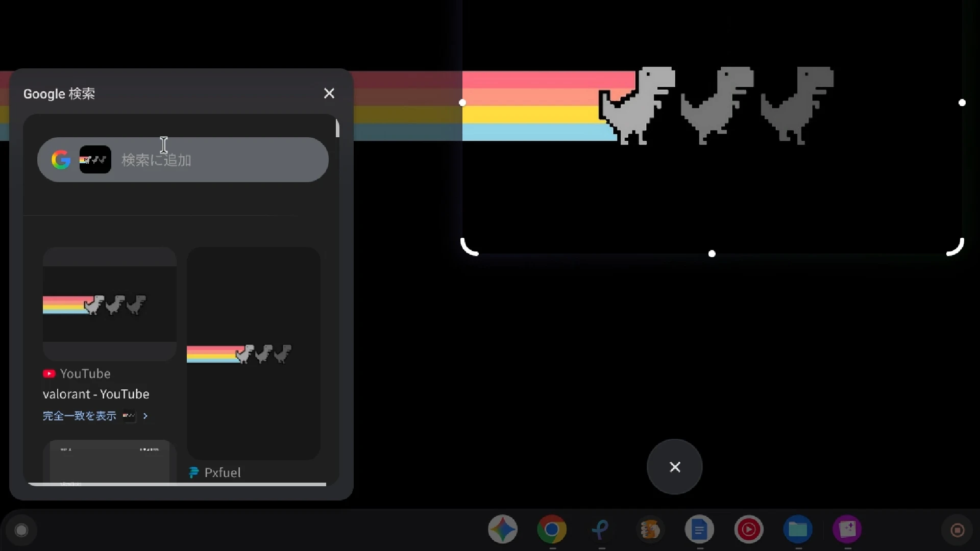The height and width of the screenshot is (551, 980).
Task: Click the YouTube source label
Action: point(85,373)
